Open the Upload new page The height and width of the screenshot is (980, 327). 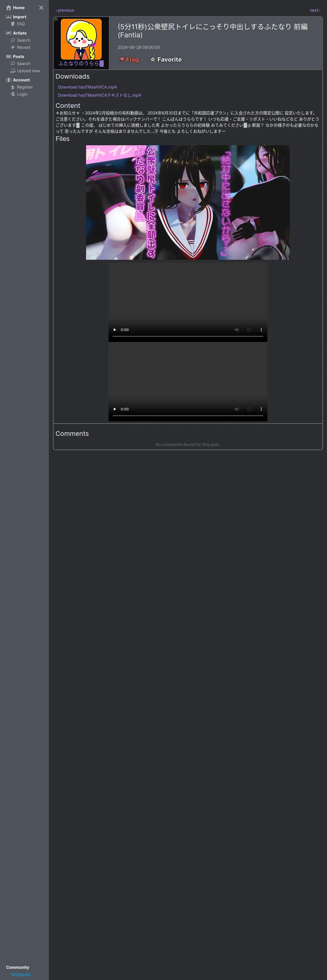[28, 71]
